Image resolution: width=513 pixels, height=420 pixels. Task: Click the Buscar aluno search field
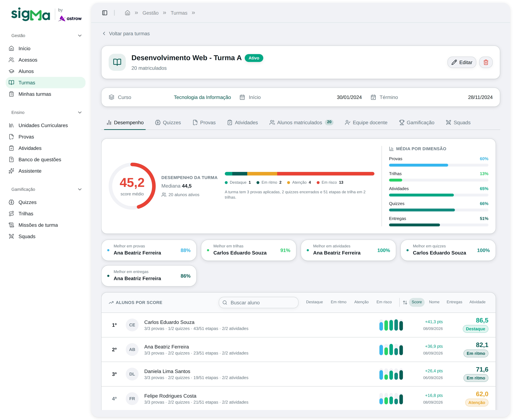click(258, 303)
